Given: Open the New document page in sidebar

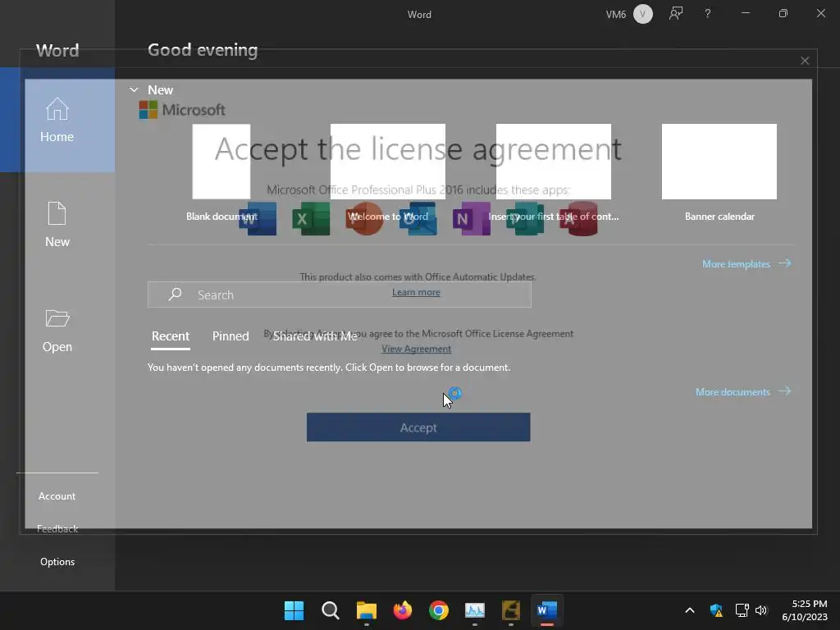Looking at the screenshot, I should (x=57, y=225).
